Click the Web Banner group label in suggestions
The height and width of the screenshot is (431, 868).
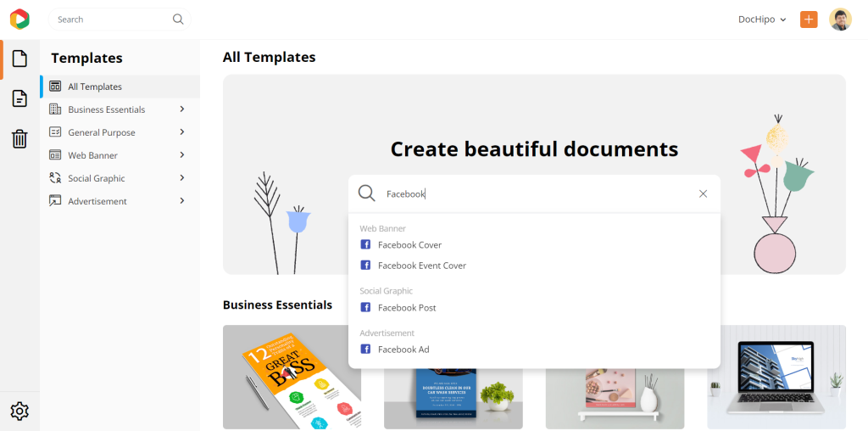[x=382, y=228]
